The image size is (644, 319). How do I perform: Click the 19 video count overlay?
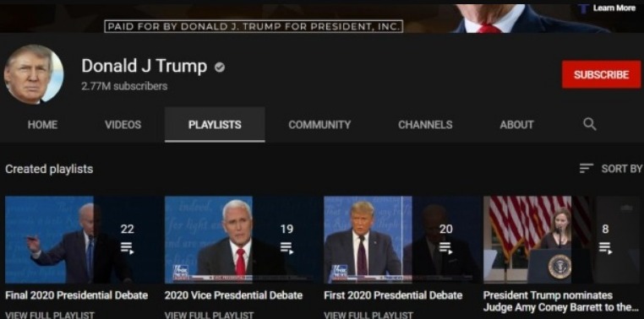pos(287,229)
